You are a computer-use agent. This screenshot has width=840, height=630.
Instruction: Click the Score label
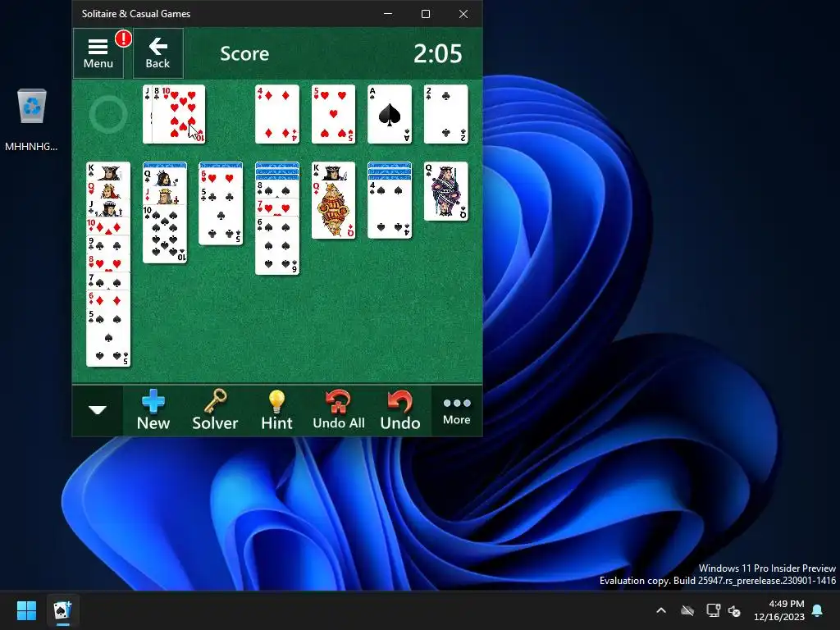[x=244, y=53]
